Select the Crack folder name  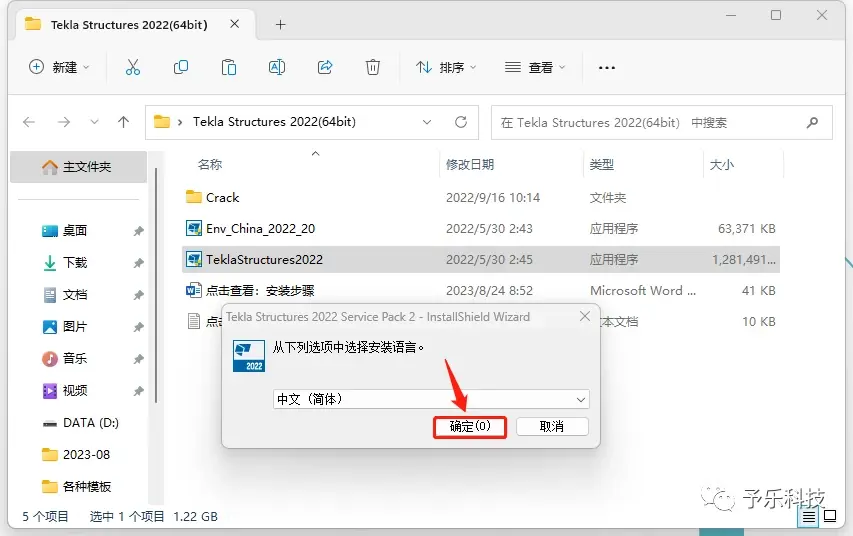(x=222, y=198)
